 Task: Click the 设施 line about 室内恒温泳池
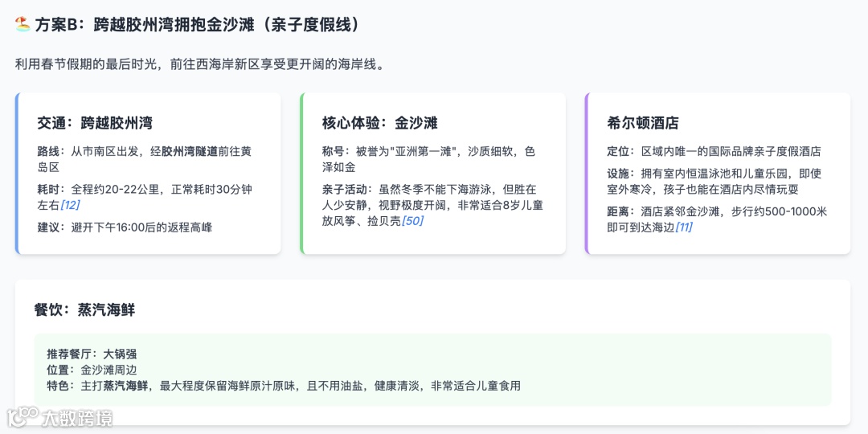click(714, 182)
